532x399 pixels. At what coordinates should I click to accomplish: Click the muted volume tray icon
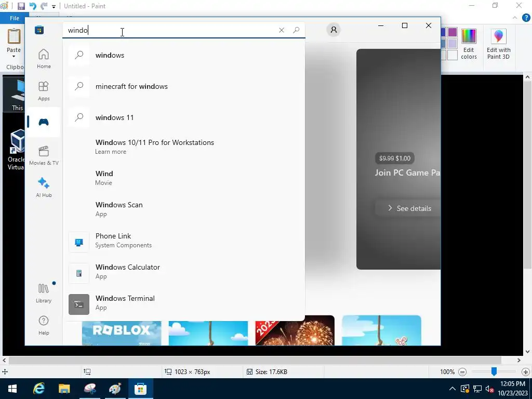point(489,389)
